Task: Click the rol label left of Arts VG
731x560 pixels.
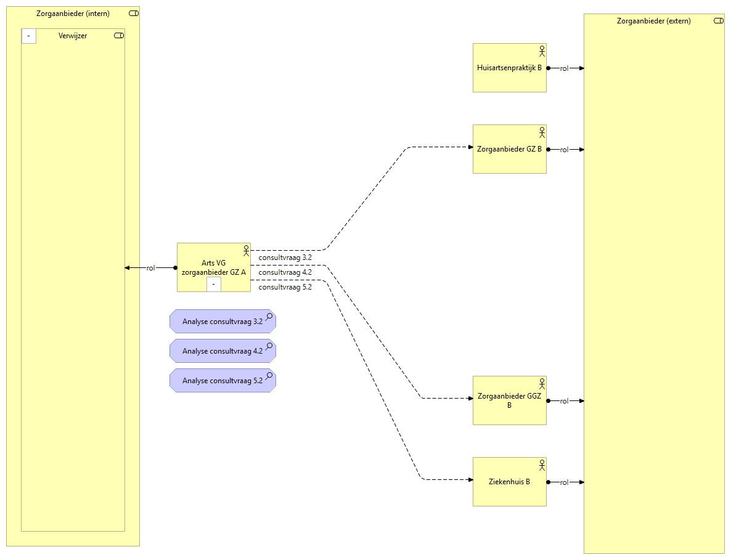Action: [x=150, y=268]
